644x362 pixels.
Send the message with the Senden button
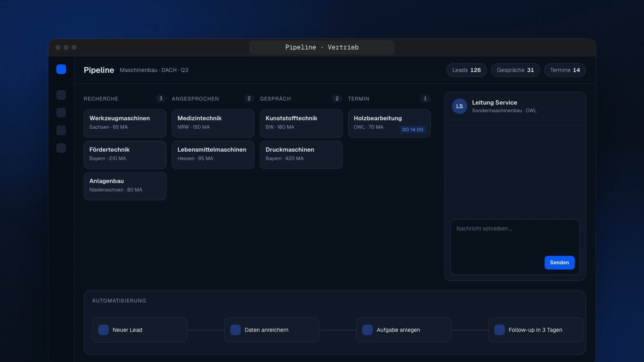tap(559, 263)
